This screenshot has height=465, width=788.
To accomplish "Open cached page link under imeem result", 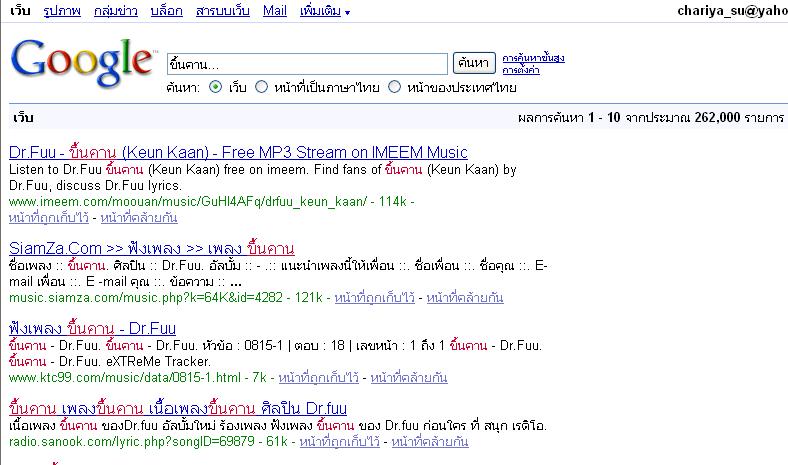I will (49, 218).
